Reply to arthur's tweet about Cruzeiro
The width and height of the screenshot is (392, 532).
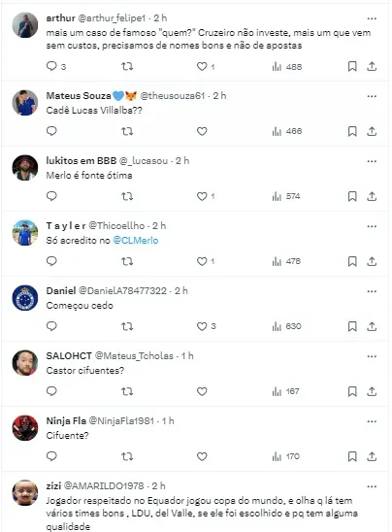tap(51, 66)
